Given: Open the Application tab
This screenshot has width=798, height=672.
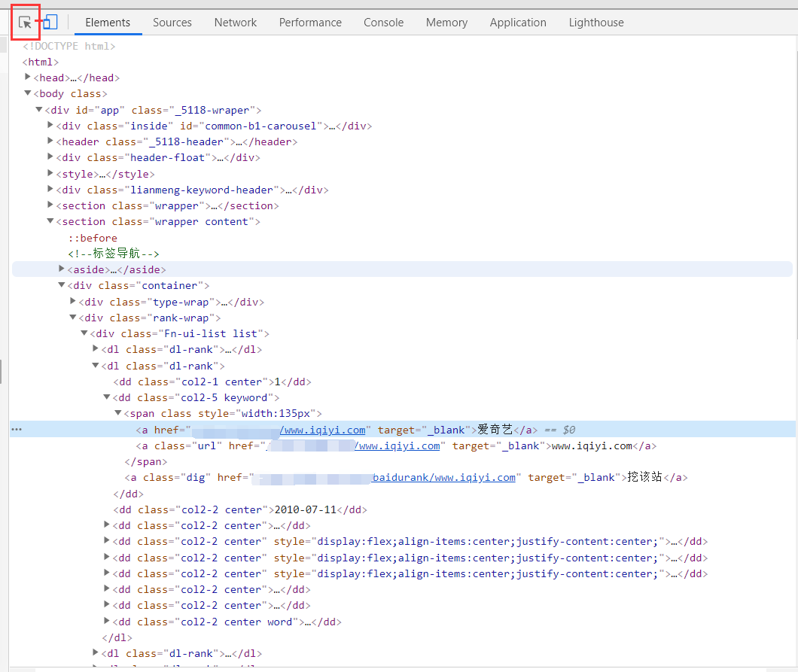Looking at the screenshot, I should point(518,23).
